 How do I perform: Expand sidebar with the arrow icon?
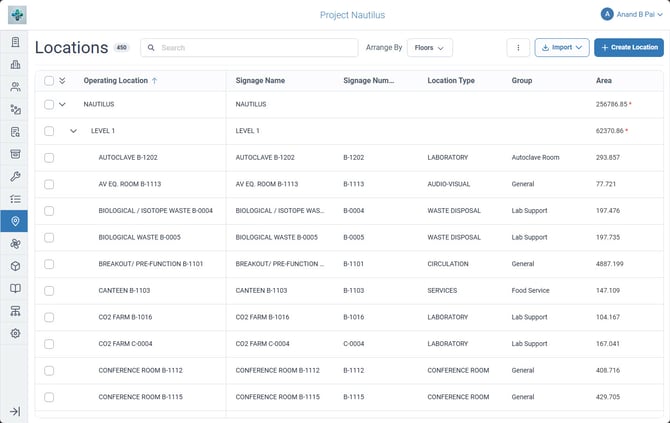pos(15,411)
